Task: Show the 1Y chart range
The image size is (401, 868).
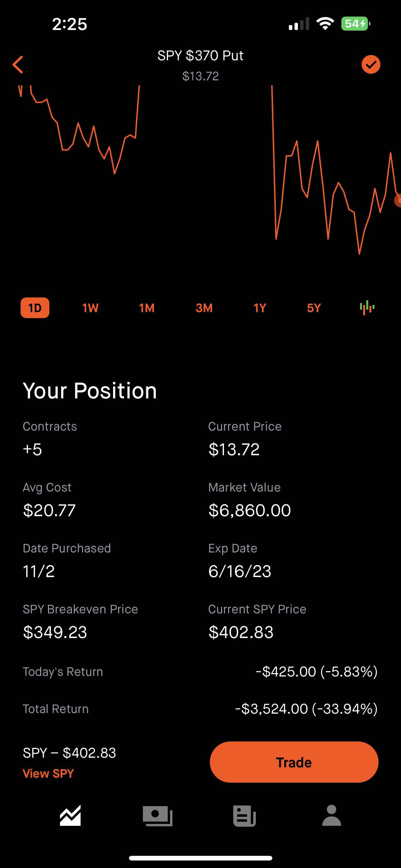Action: click(260, 308)
